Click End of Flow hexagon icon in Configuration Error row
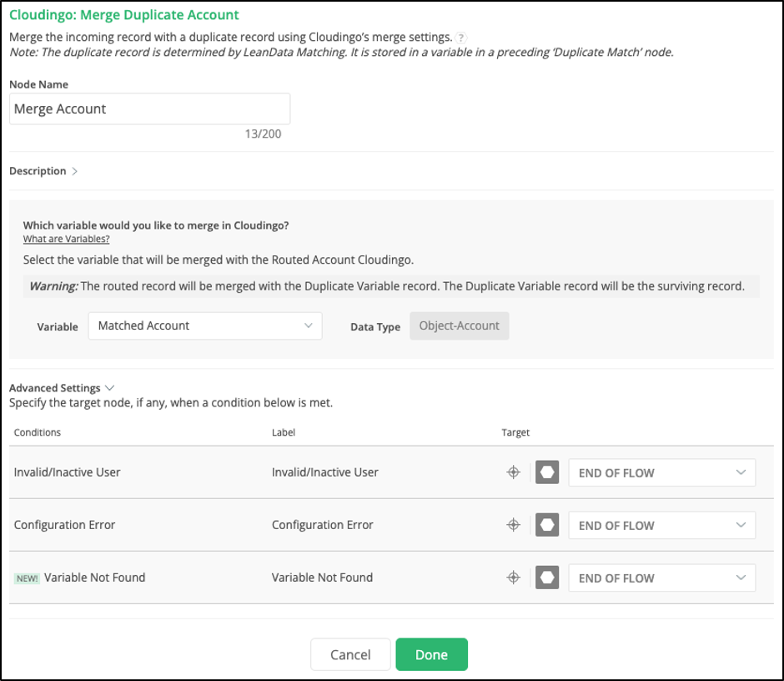 pyautogui.click(x=547, y=524)
